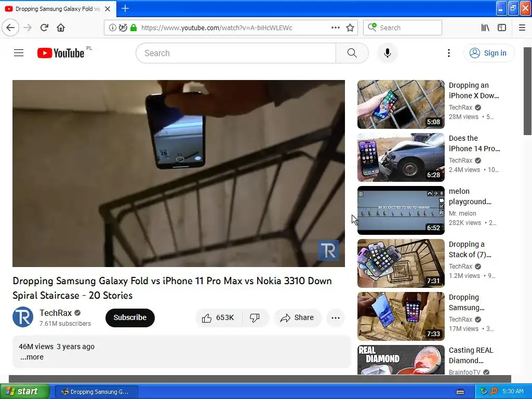Open the Dropping a Stack of (7) thumbnail
The width and height of the screenshot is (532, 399).
[401, 263]
